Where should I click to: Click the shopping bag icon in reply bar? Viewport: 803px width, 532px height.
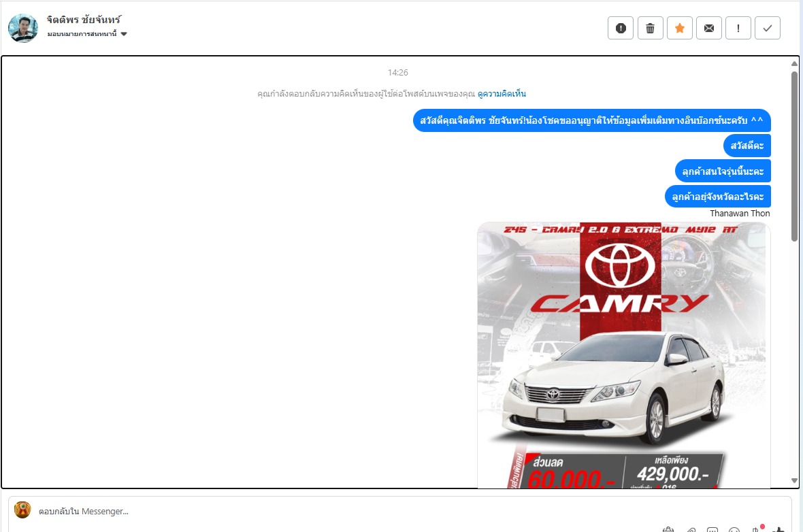(668, 529)
